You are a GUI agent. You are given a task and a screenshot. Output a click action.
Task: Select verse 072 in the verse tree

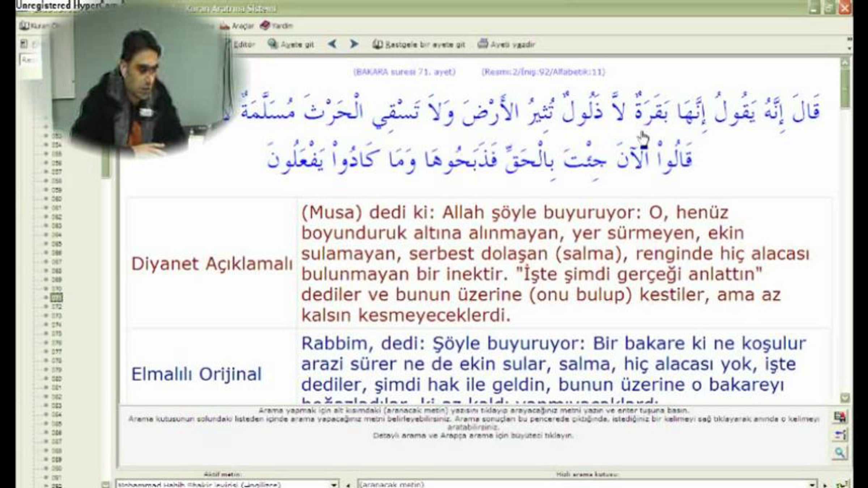56,307
